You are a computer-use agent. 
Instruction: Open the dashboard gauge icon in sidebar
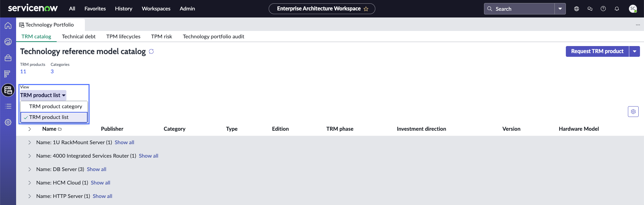8,42
